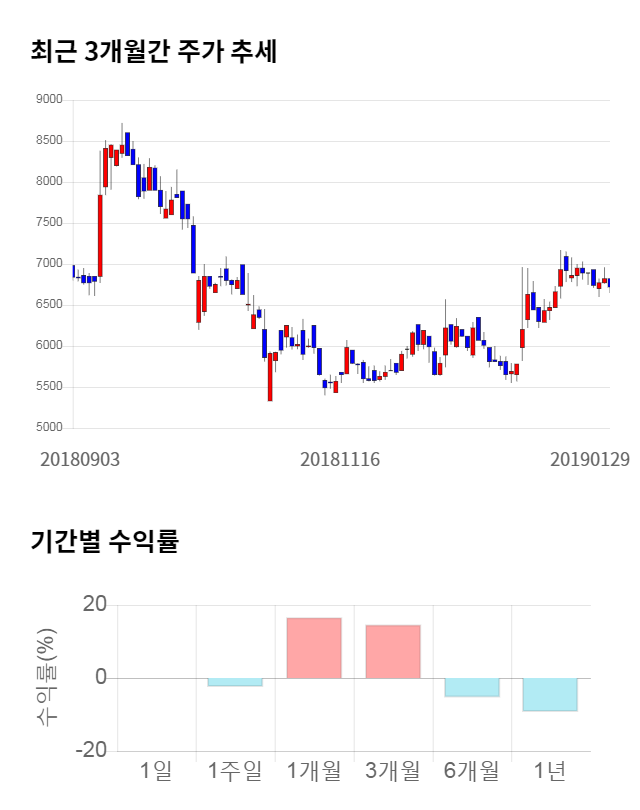Viewport: 640px width, 810px height.
Task: Click the 6개월 axis label
Action: (x=472, y=771)
